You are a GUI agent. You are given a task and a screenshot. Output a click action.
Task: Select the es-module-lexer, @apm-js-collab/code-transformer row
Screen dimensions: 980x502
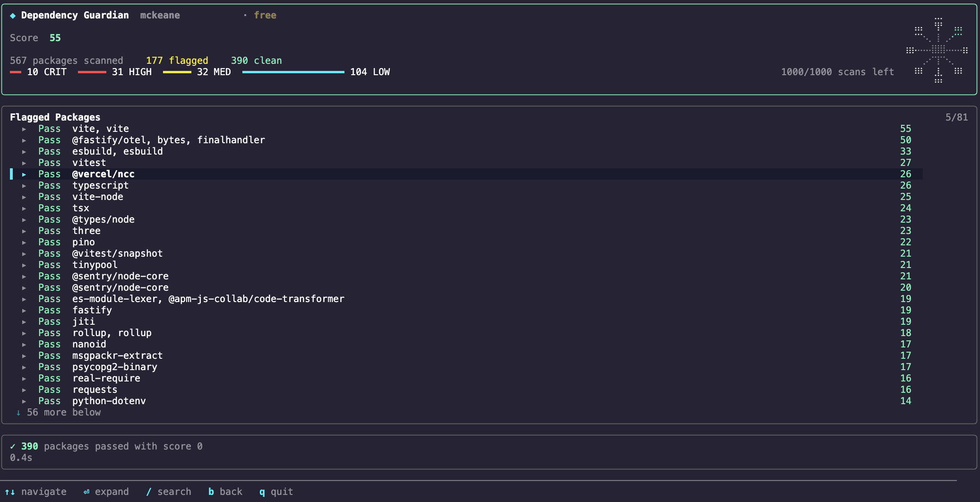point(466,299)
